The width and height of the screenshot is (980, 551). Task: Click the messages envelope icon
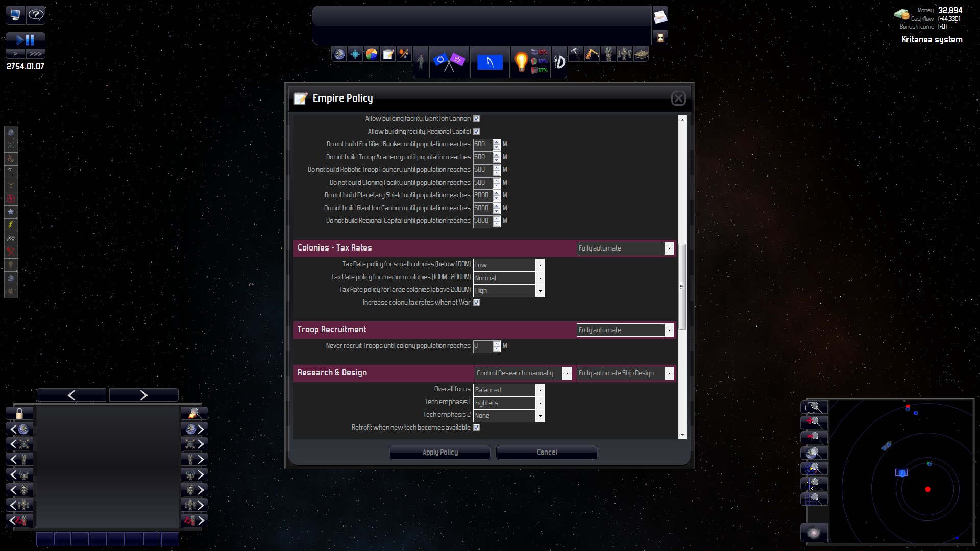coord(660,18)
